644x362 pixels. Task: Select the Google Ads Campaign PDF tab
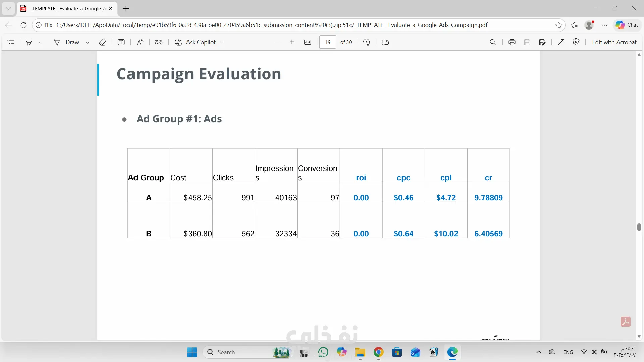tap(67, 9)
